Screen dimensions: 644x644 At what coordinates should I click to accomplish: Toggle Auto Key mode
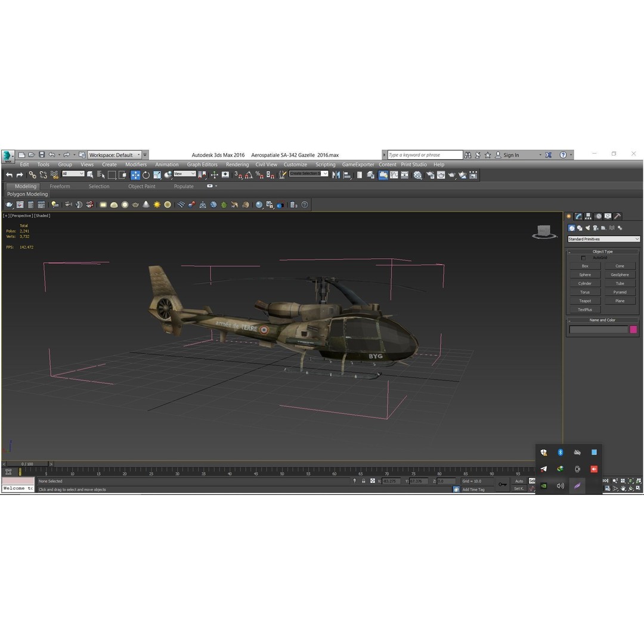pos(519,481)
